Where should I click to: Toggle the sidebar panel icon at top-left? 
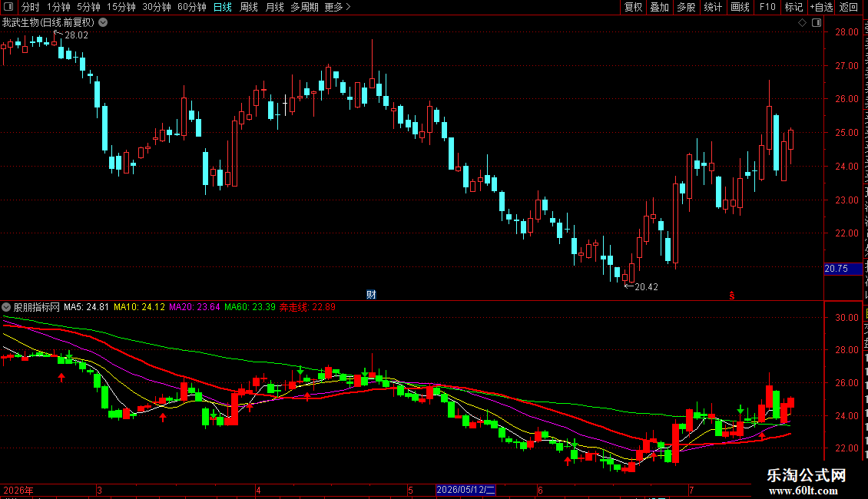[x=8, y=7]
